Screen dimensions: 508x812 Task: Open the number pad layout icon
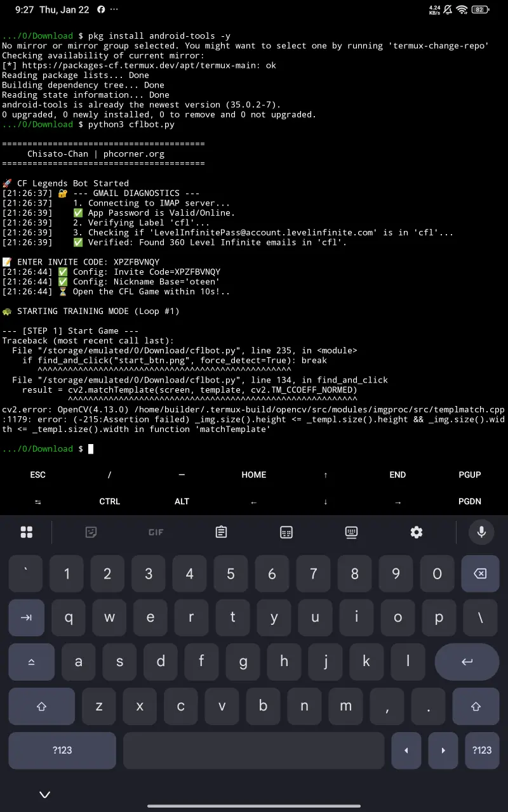(286, 532)
